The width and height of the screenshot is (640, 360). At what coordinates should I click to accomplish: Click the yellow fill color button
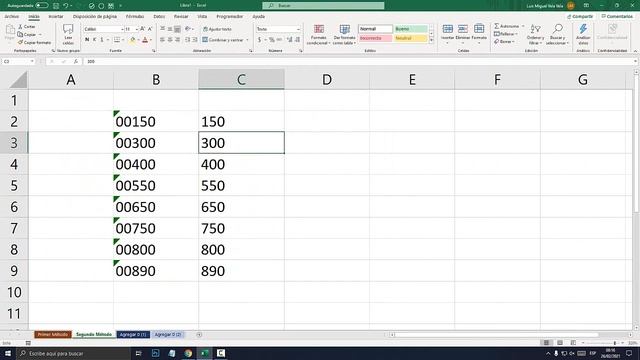coord(132,40)
